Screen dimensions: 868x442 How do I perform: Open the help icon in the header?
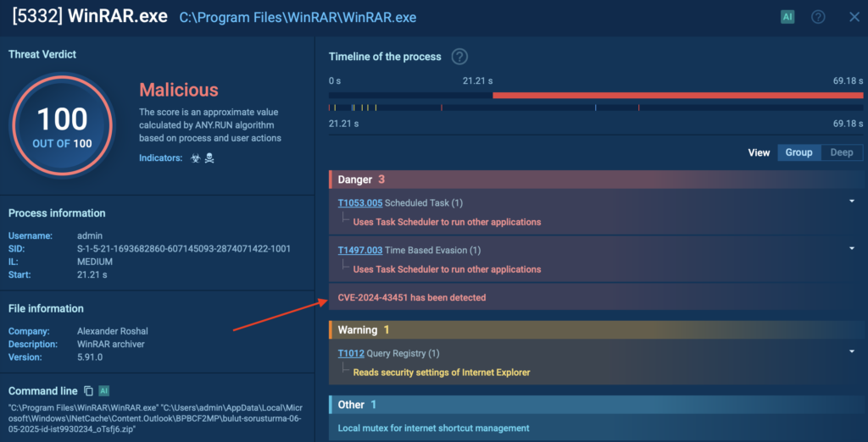tap(818, 17)
